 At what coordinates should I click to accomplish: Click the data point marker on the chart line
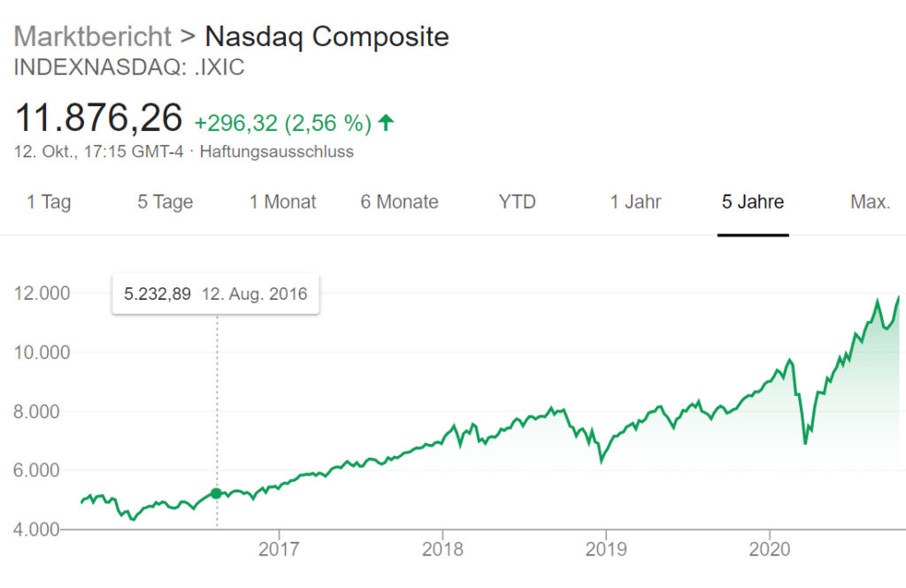pos(215,492)
